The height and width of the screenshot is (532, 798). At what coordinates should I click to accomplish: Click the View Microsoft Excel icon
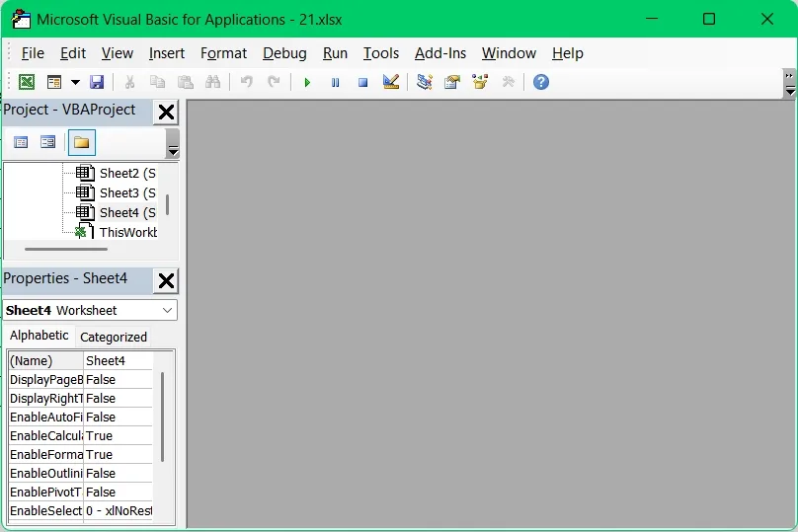(27, 82)
